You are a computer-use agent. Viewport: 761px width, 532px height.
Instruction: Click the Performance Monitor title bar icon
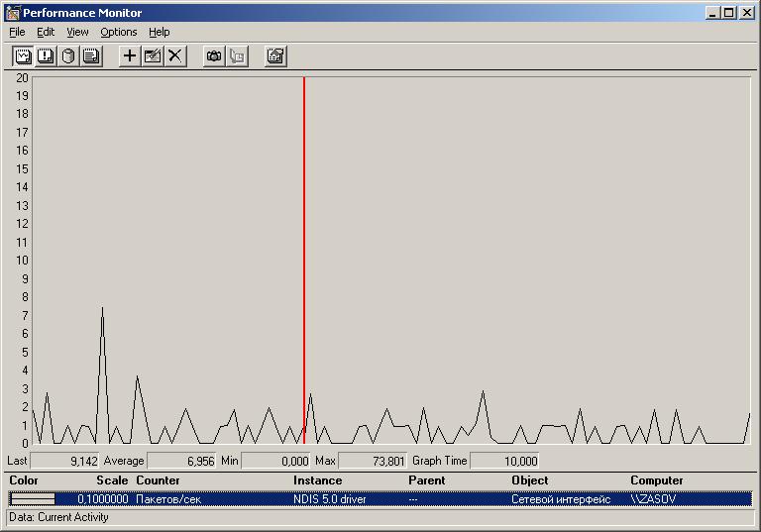point(13,13)
